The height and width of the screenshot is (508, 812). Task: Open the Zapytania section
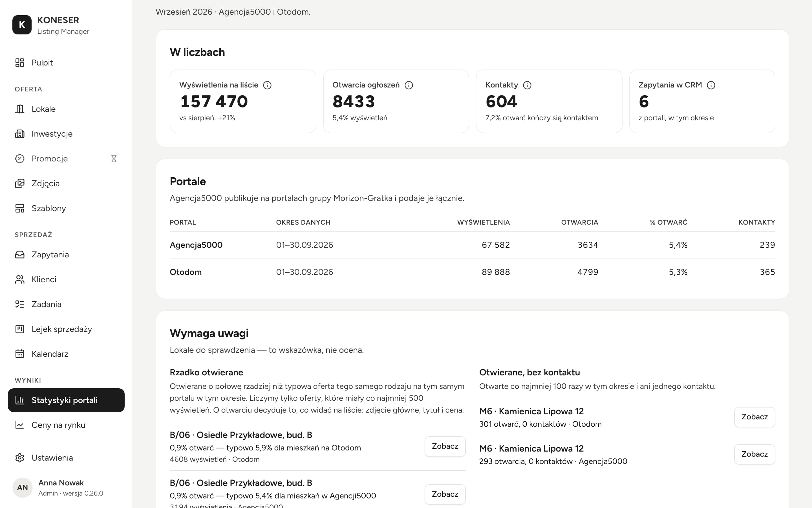[x=66, y=255]
